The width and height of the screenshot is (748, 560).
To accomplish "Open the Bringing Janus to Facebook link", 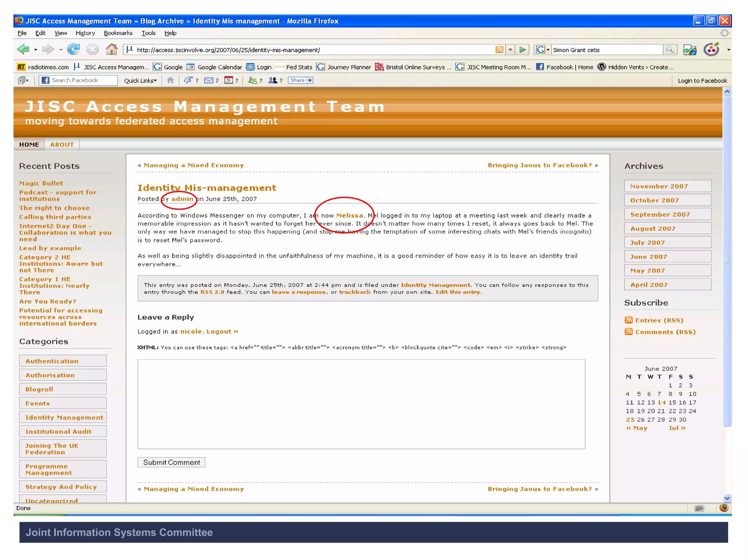I will (x=539, y=165).
